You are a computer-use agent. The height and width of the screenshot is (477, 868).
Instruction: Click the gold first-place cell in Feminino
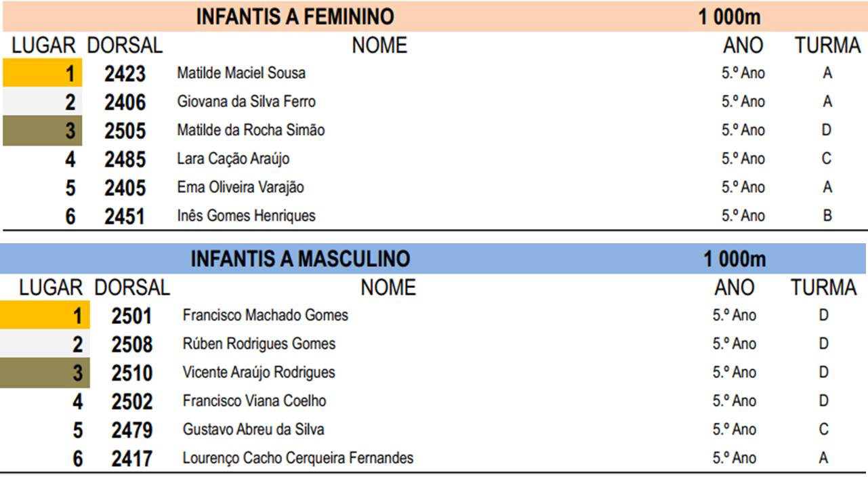[42, 73]
